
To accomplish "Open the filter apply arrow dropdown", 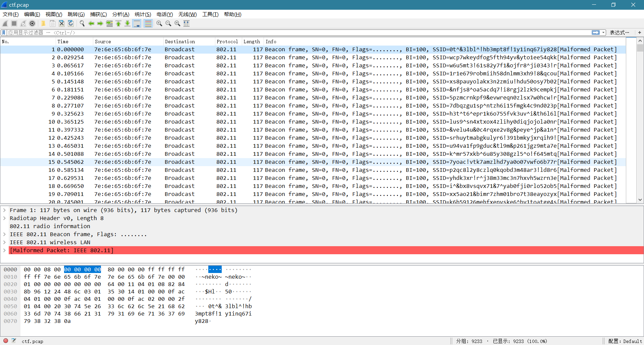I will coord(603,32).
